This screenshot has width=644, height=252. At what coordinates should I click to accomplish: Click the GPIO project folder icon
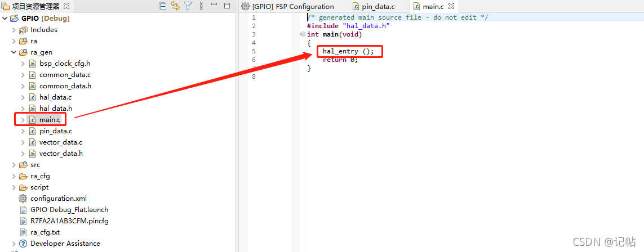[14, 19]
